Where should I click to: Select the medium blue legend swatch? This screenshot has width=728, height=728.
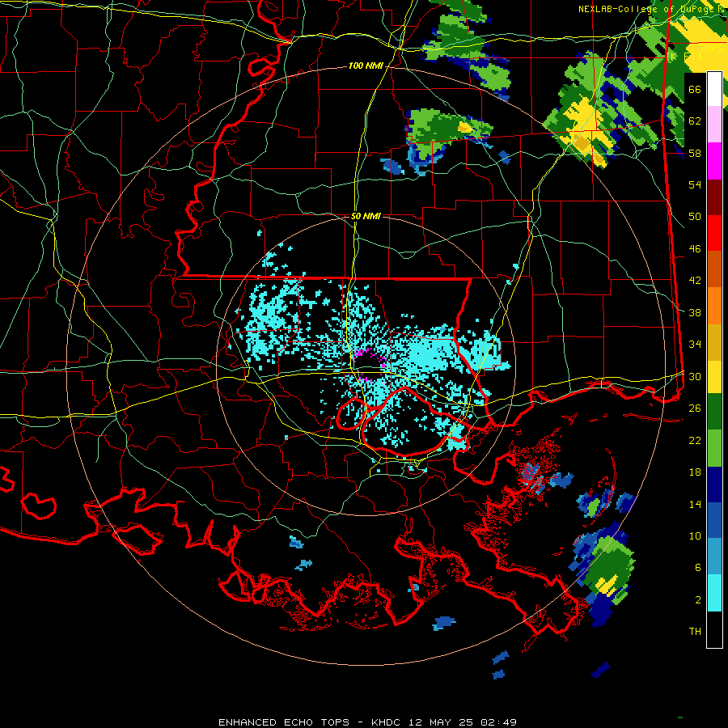714,521
